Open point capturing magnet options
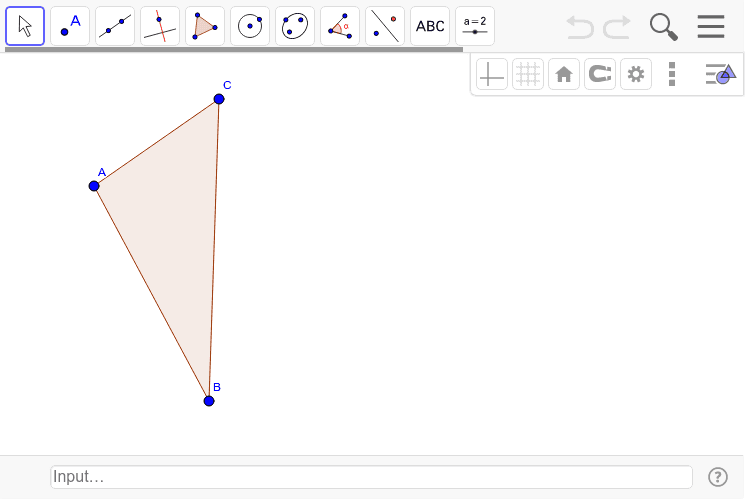This screenshot has width=745, height=500. [x=600, y=75]
